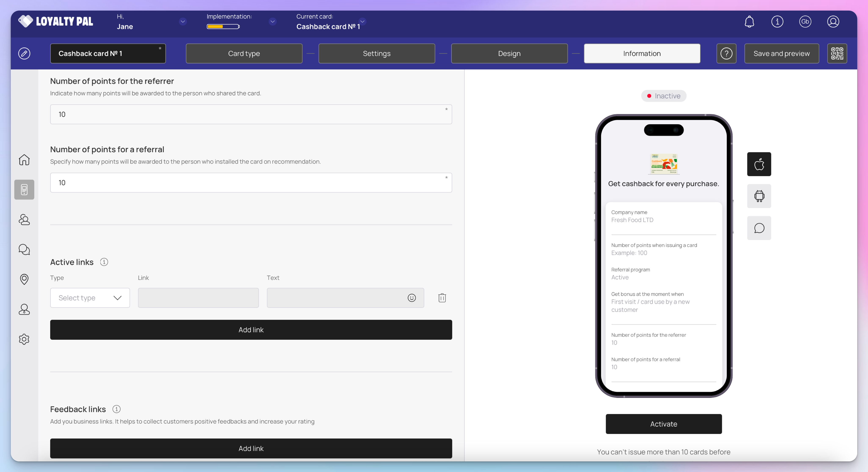Open the chat bubble preview icon
868x472 pixels.
tap(759, 228)
